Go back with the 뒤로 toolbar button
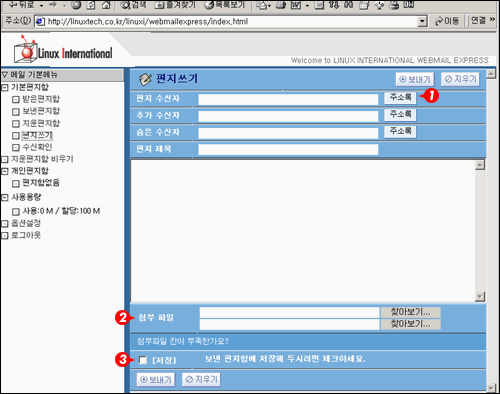Screen dimensions: 500x394 [21, 5]
